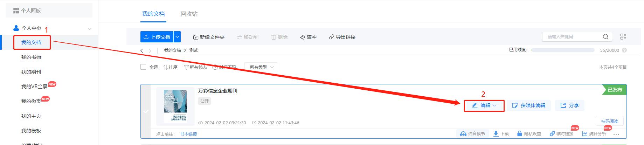Open 我的书橱 in the sidebar
This screenshot has height=145, width=644.
point(31,57)
